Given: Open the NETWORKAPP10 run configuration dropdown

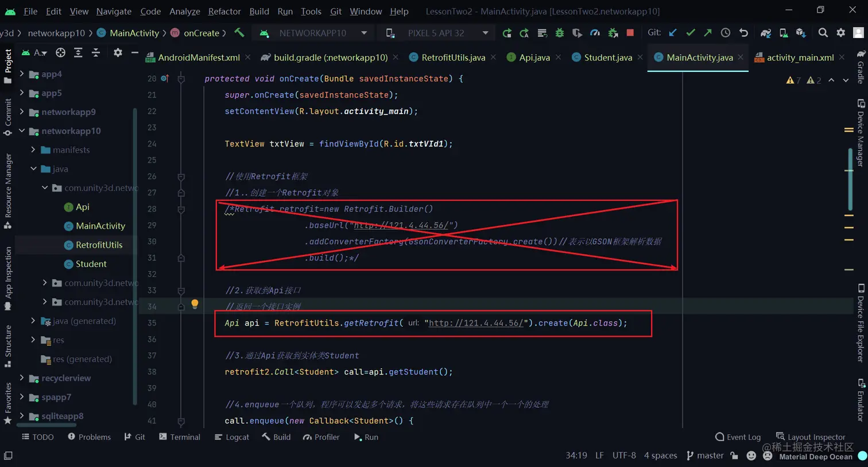Looking at the screenshot, I should click(313, 33).
